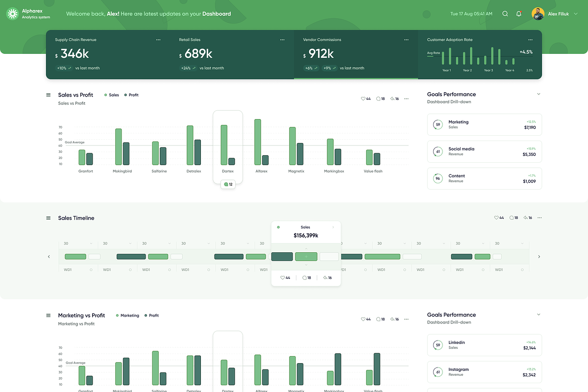Image resolution: width=588 pixels, height=392 pixels.
Task: Click the +24% badge on Retail Sales
Action: coord(188,68)
